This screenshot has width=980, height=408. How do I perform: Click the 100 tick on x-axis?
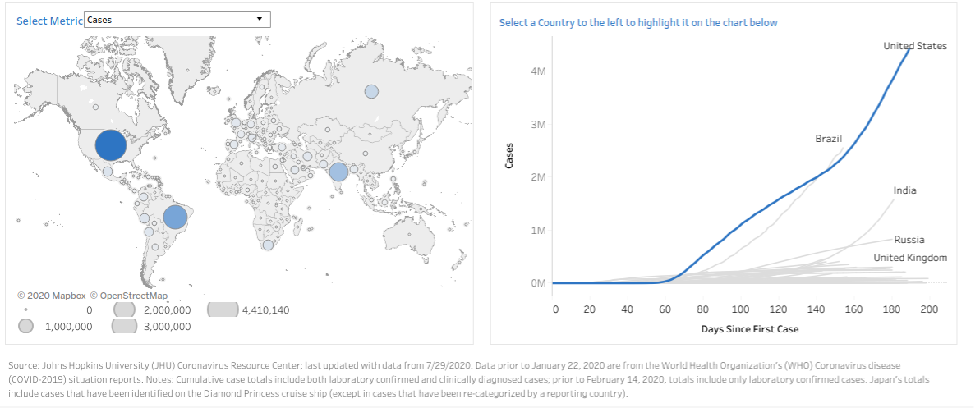(741, 309)
